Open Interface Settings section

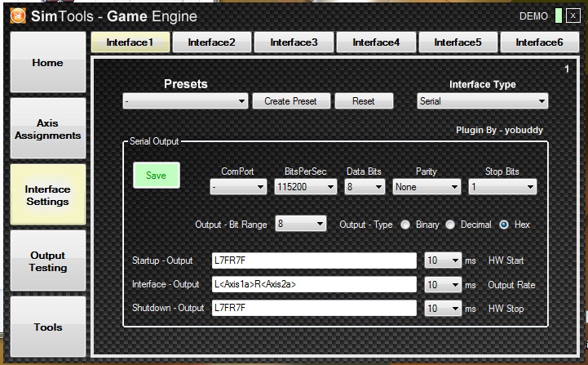pos(48,195)
